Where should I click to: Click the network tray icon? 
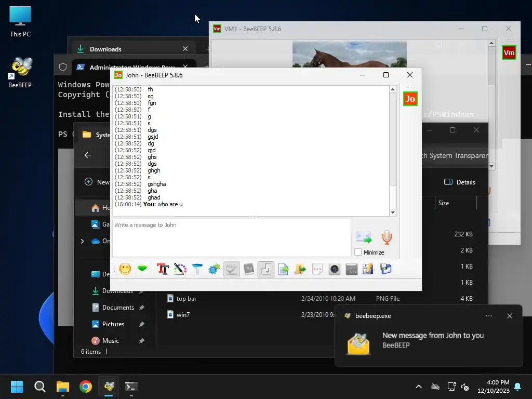451,387
